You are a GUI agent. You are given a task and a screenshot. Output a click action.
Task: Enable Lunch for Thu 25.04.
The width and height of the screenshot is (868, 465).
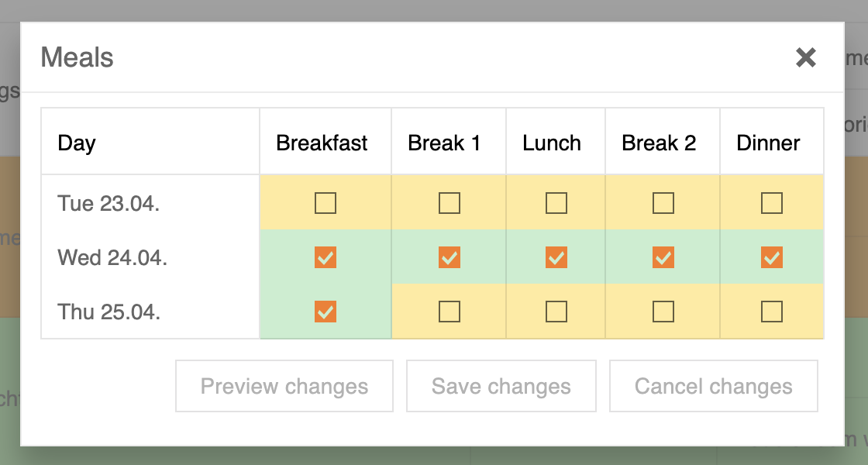tap(556, 312)
